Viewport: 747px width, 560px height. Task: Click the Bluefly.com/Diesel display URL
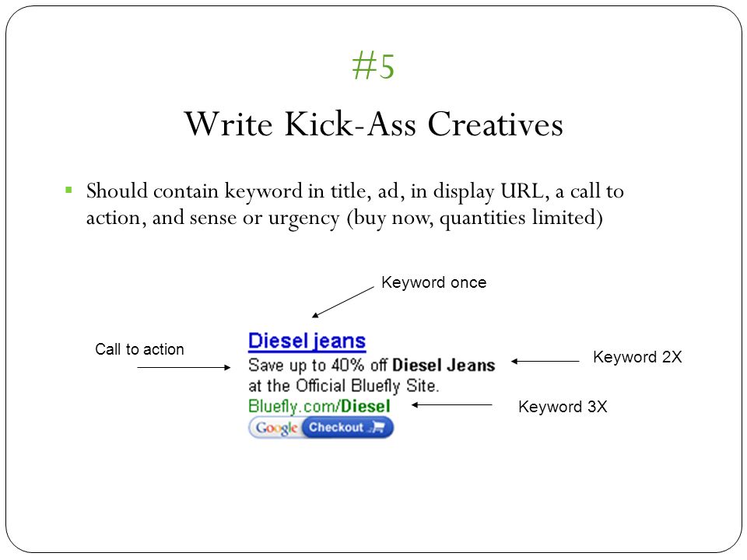[319, 406]
